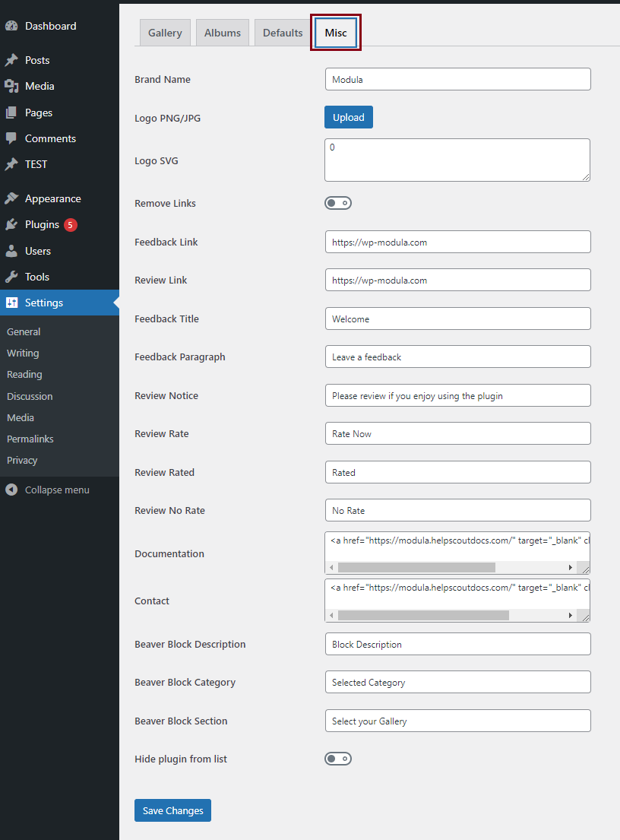Open Permalinks settings submenu

click(30, 439)
